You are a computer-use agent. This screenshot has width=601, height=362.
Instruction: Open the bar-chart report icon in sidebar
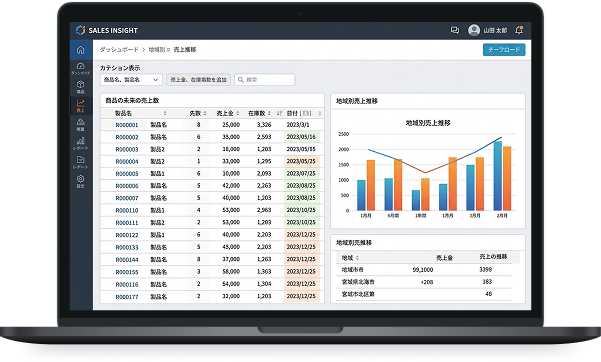pos(80,141)
